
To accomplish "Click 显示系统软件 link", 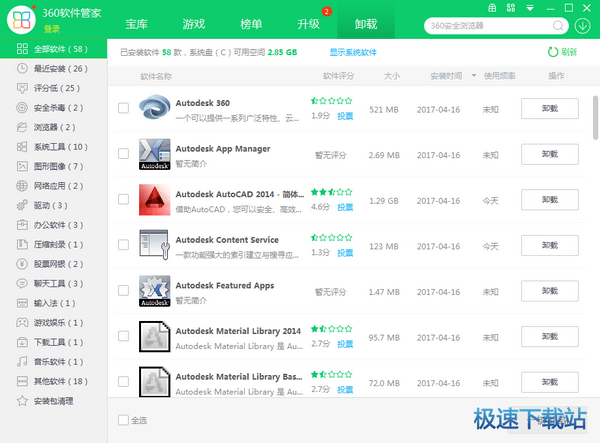I will pos(353,52).
